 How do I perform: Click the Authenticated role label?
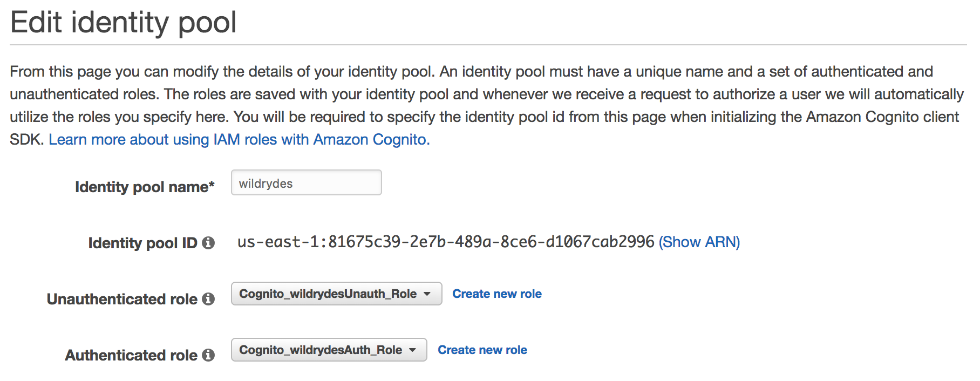pyautogui.click(x=131, y=355)
